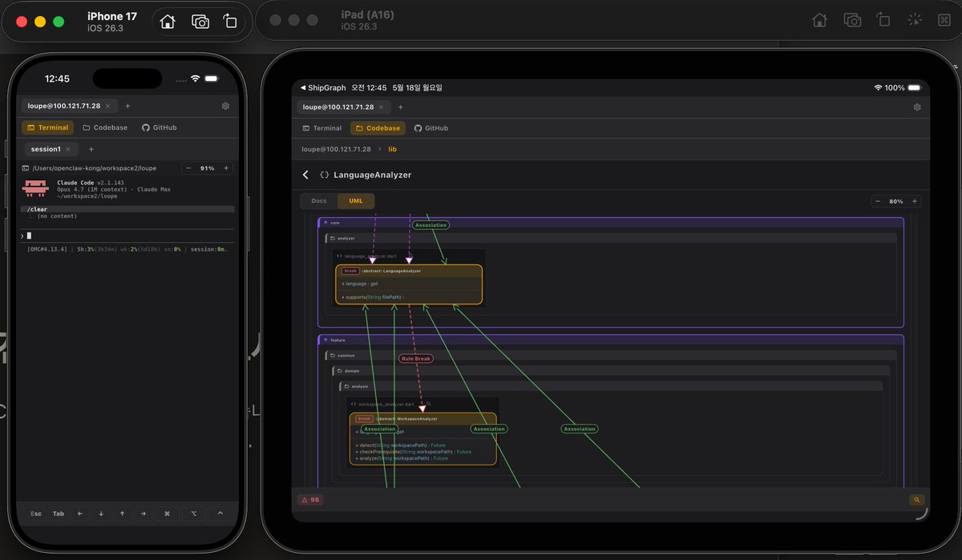962x560 pixels.
Task: Toggle Option modifier key on iPhone keybar
Action: point(194,514)
